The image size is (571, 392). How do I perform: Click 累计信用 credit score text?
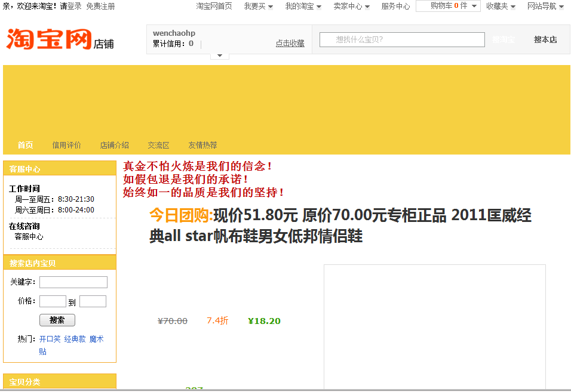[x=173, y=44]
